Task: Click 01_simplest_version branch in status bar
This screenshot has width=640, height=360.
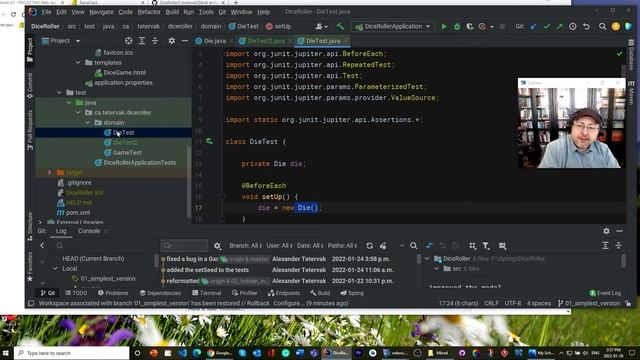Action: pyautogui.click(x=589, y=303)
